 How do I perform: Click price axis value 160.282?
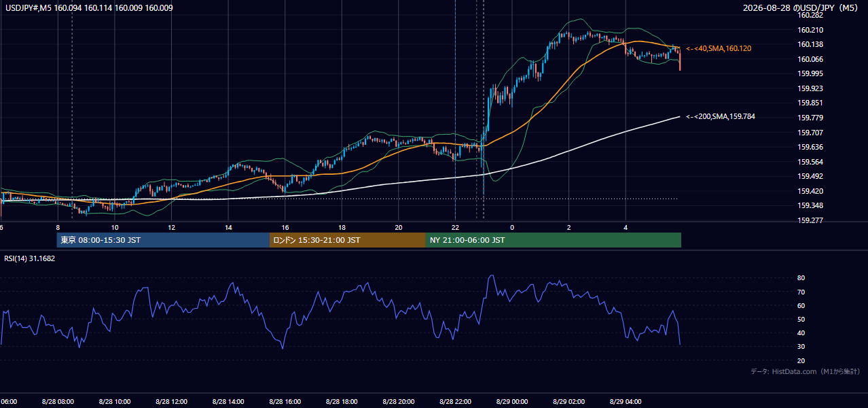pyautogui.click(x=810, y=15)
